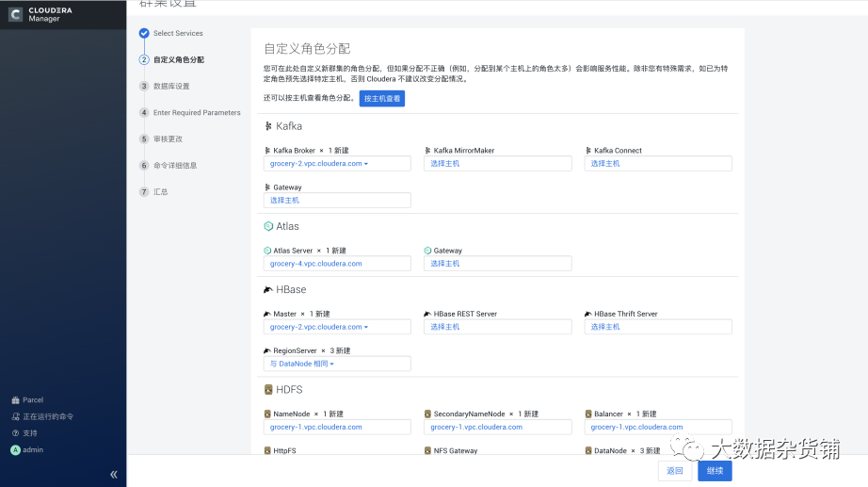Select step 5 审核更改
Image resolution: width=868 pixels, height=487 pixels.
coord(168,139)
